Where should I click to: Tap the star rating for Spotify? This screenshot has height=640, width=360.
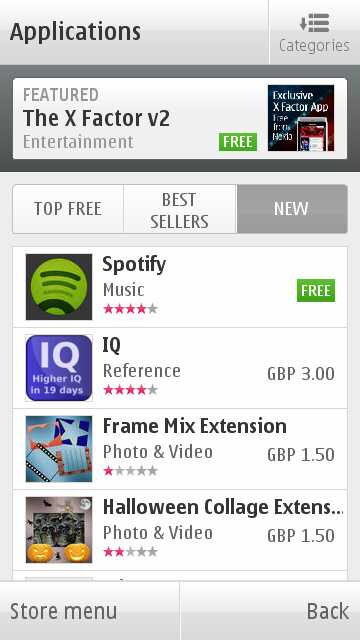point(130,309)
